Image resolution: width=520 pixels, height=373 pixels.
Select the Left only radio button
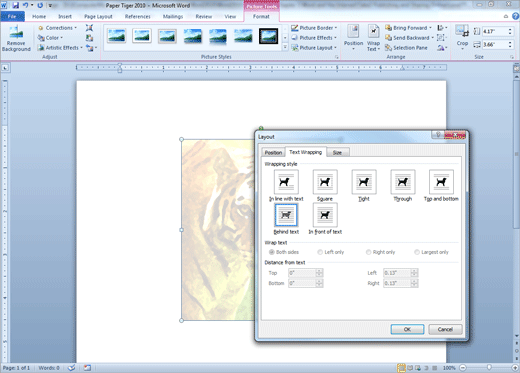click(x=320, y=252)
